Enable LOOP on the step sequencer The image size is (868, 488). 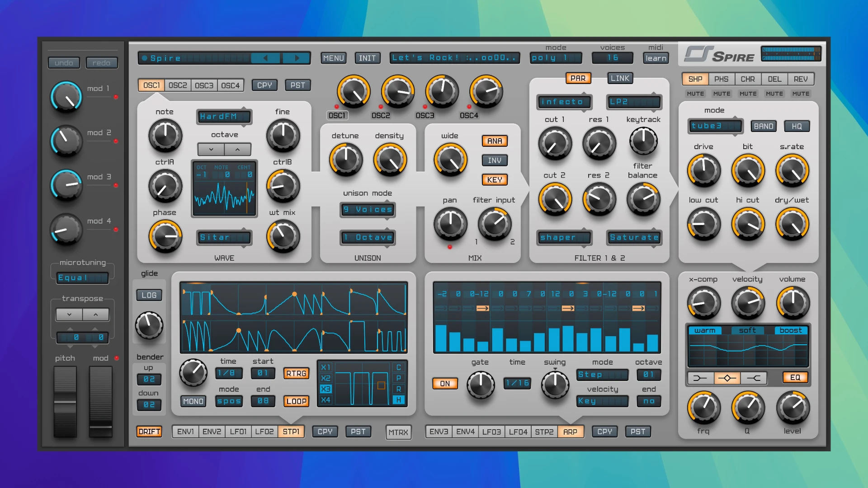[296, 401]
